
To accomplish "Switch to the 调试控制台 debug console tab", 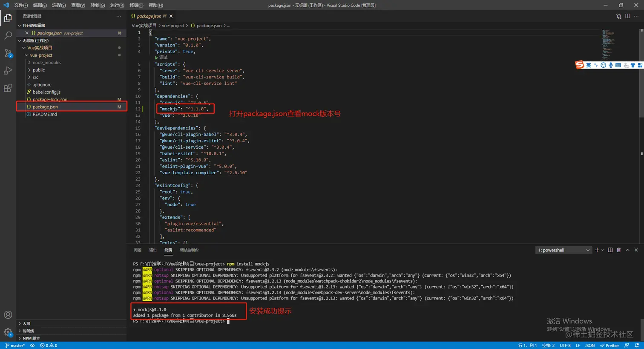I will pos(189,250).
